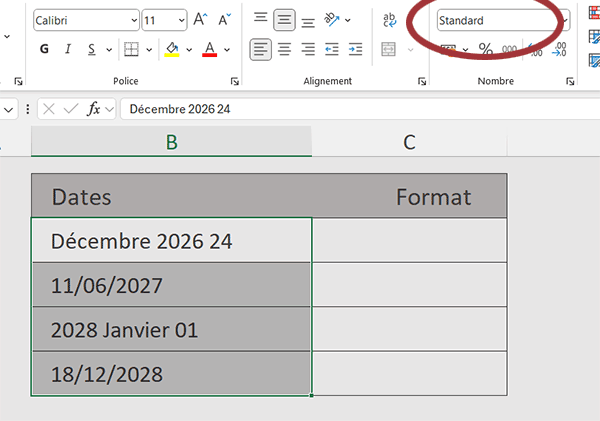This screenshot has height=421, width=600.
Task: Select column B header
Action: pyautogui.click(x=171, y=142)
